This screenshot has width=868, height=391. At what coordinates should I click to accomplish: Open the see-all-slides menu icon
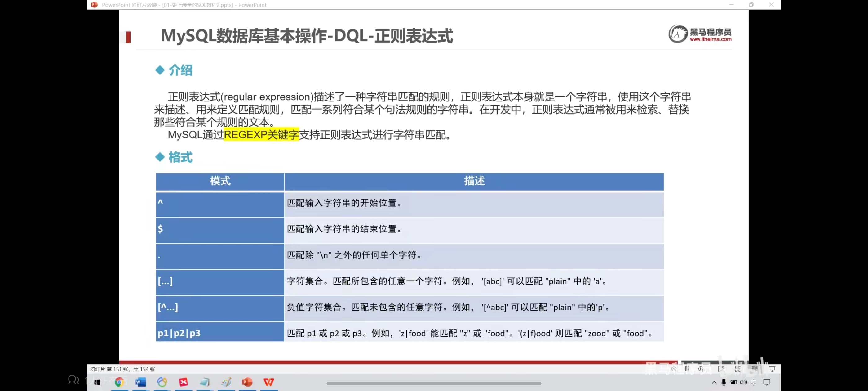687,369
